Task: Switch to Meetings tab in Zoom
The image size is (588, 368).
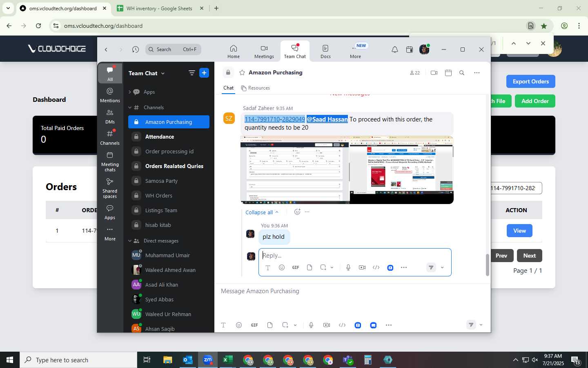Action: coord(264,52)
